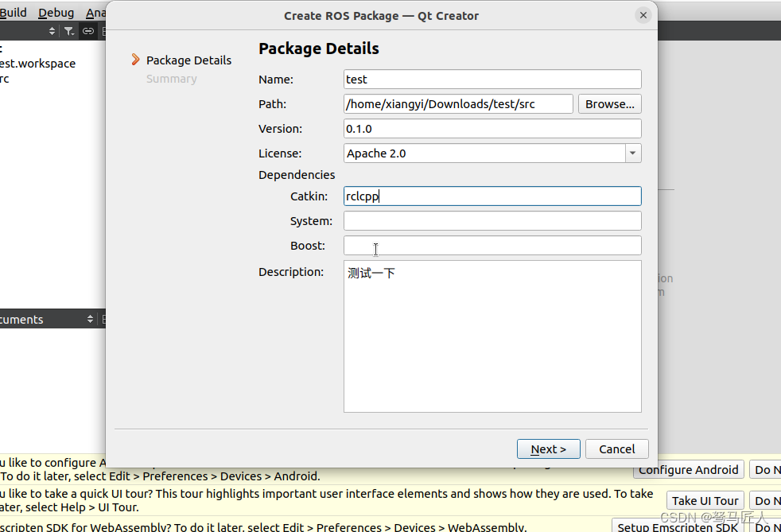Click the Catkin dependencies field with rclcpp
The width and height of the screenshot is (781, 532).
point(492,196)
